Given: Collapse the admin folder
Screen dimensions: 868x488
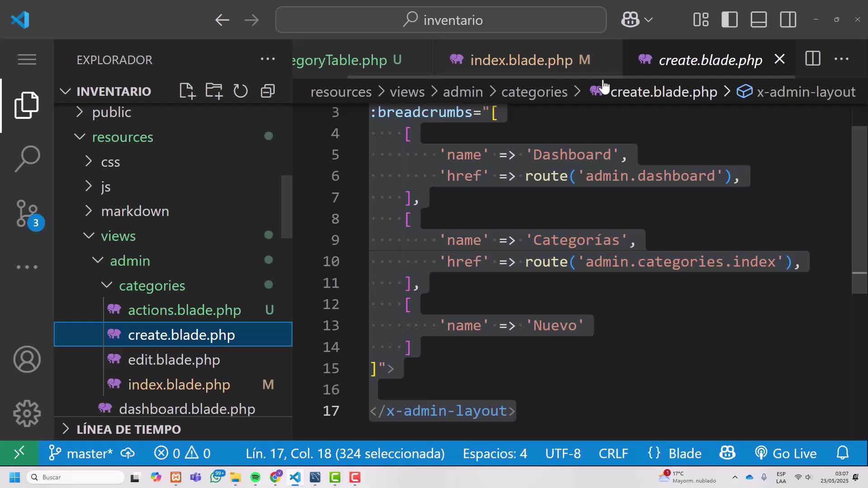Looking at the screenshot, I should coord(130,261).
